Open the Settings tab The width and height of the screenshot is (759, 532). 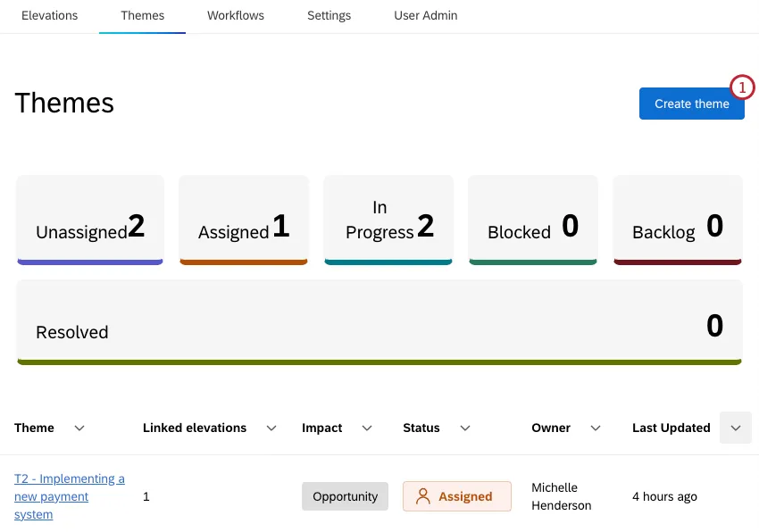pyautogui.click(x=329, y=15)
